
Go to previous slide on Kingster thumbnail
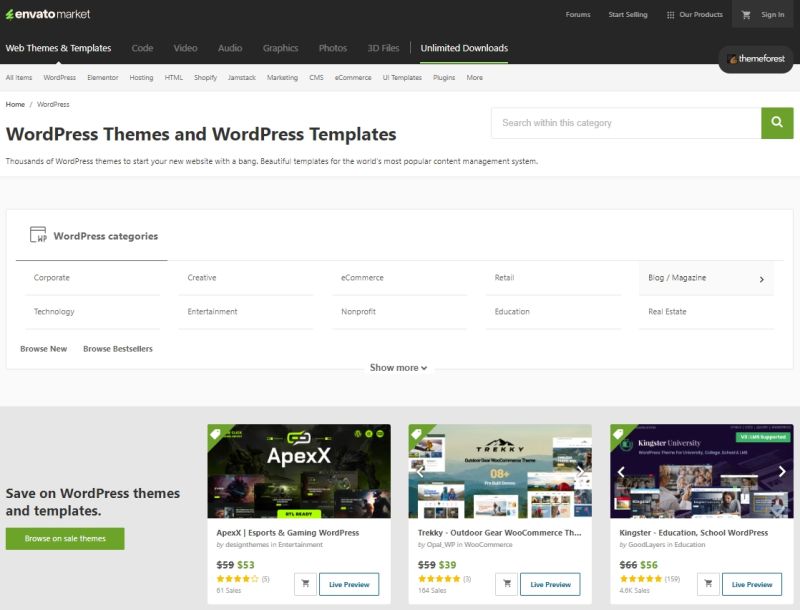point(621,471)
